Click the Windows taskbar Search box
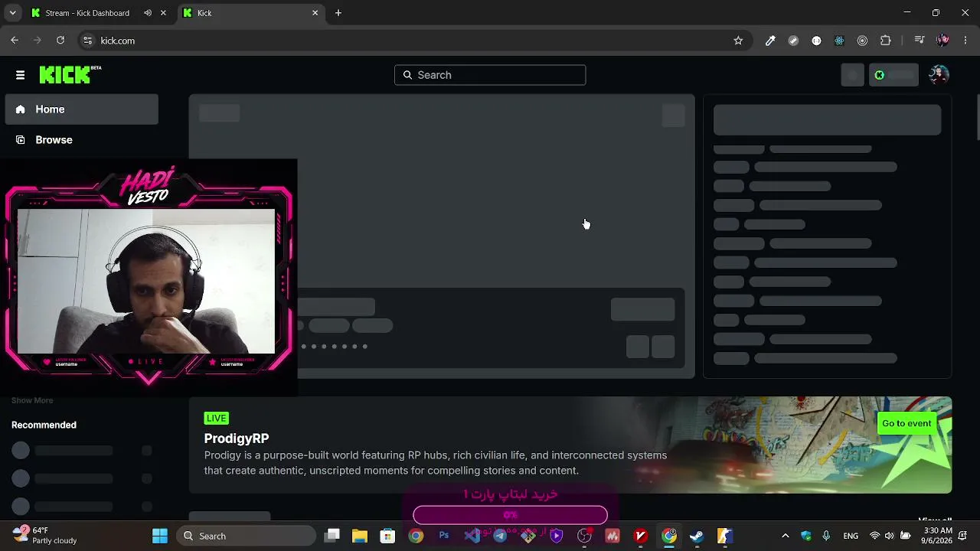The height and width of the screenshot is (551, 980). pyautogui.click(x=246, y=536)
